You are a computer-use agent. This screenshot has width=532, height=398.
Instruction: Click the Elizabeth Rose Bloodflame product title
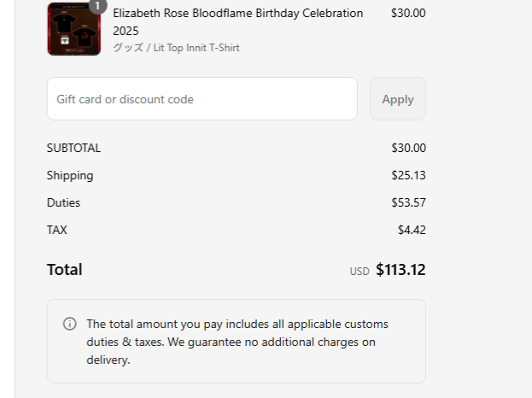[237, 21]
